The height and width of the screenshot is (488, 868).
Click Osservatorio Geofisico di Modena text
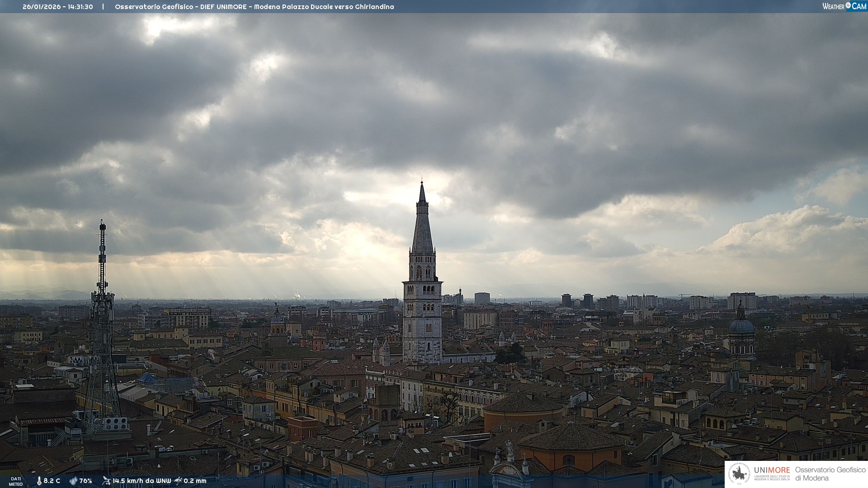coord(830,474)
